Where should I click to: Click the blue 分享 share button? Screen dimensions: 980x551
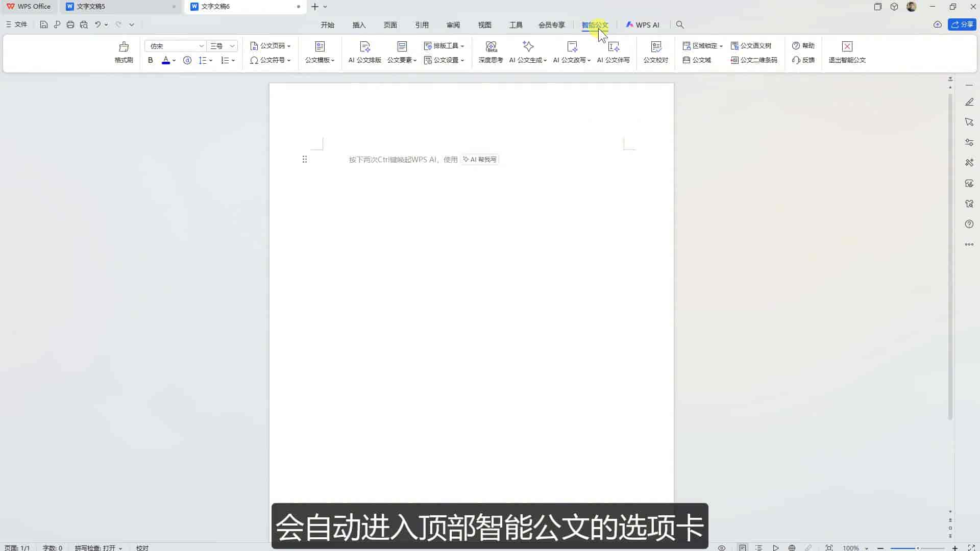tap(962, 24)
